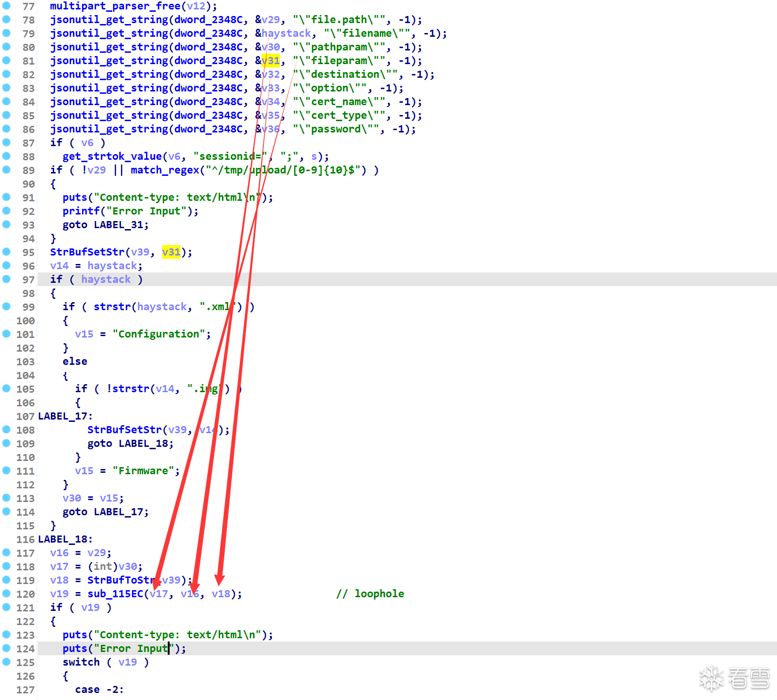Viewport: 777px width, 700px height.
Task: Toggle breakpoint dot on line 89
Action: (x=6, y=170)
